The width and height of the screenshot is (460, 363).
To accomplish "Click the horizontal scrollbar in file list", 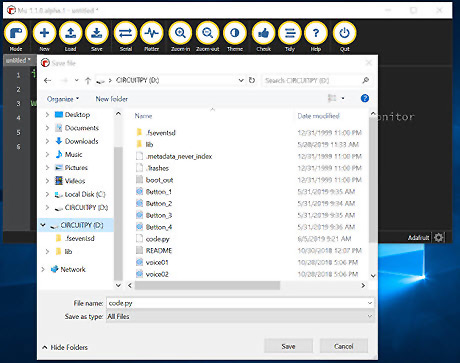I will coord(207,286).
